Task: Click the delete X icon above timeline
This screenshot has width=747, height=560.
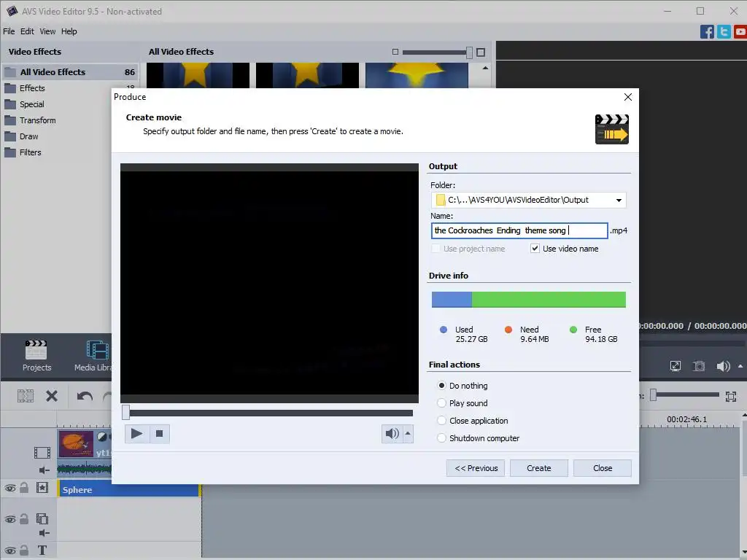Action: tap(52, 396)
